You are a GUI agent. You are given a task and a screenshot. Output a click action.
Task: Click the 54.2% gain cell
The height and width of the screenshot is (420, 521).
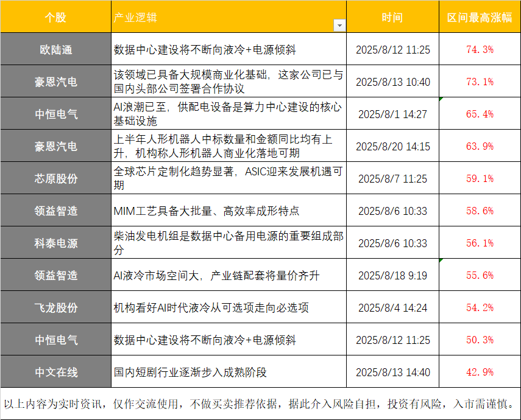pyautogui.click(x=480, y=307)
